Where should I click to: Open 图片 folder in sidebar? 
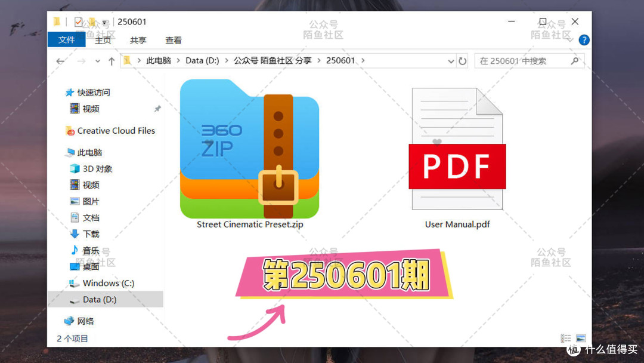point(91,201)
